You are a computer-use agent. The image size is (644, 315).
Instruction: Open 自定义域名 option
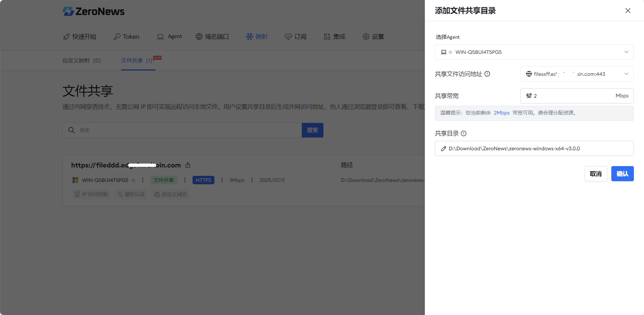tap(170, 194)
